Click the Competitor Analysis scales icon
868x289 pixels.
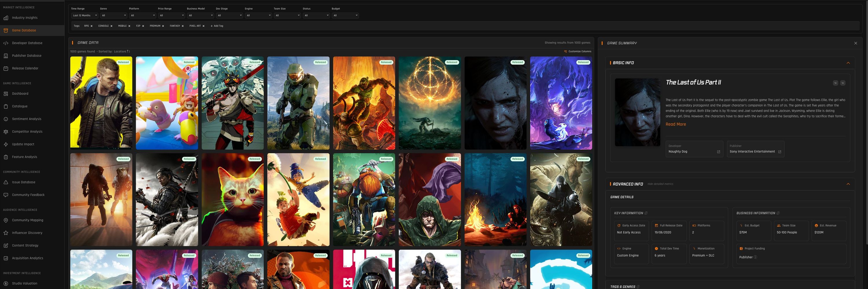click(x=6, y=131)
